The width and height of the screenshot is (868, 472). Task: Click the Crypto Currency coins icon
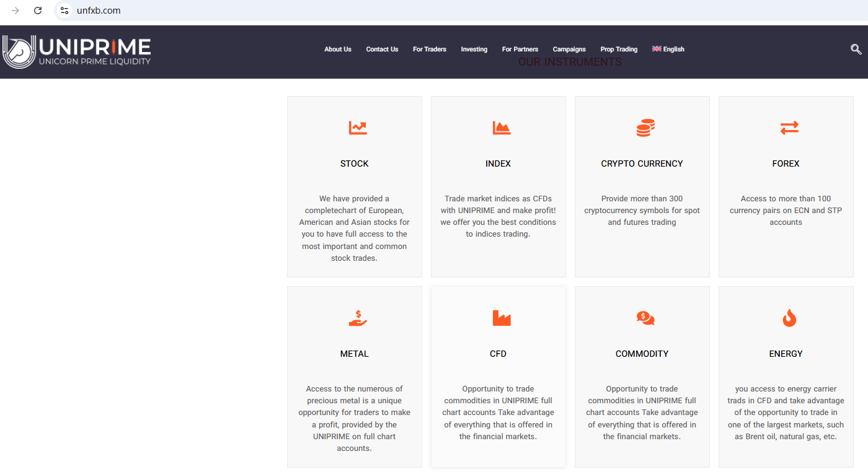pyautogui.click(x=645, y=128)
